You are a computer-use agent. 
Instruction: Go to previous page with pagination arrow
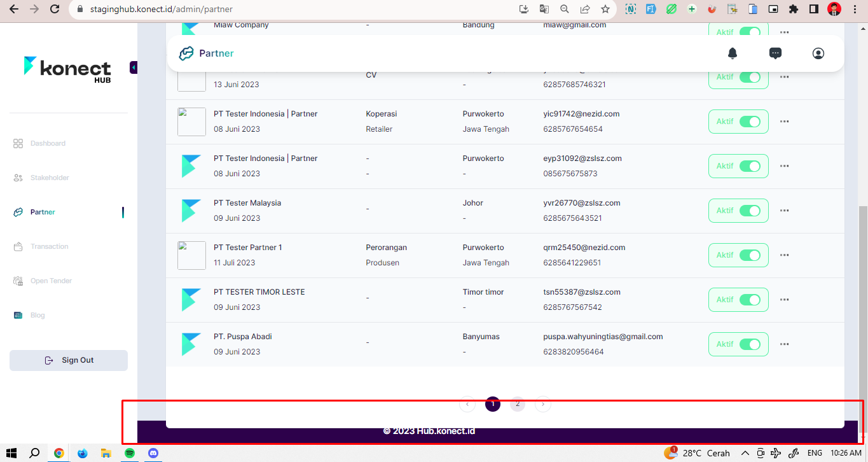click(467, 403)
